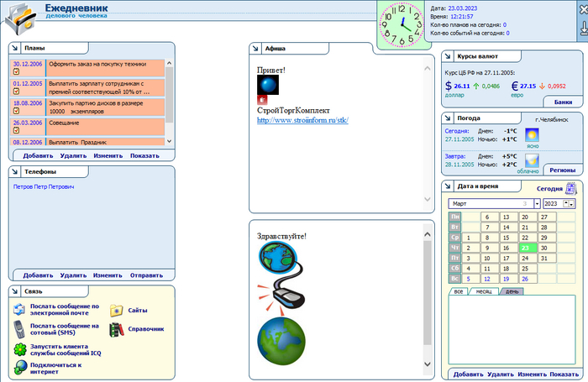Screen dimensions: 588x382
Task: Open the stroiinform.ru/stk link
Action: click(302, 120)
